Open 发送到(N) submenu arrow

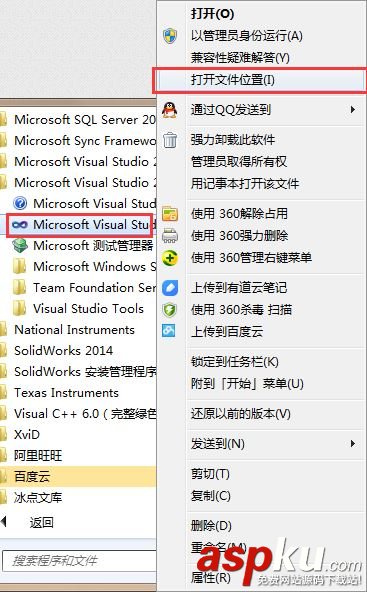click(x=353, y=443)
